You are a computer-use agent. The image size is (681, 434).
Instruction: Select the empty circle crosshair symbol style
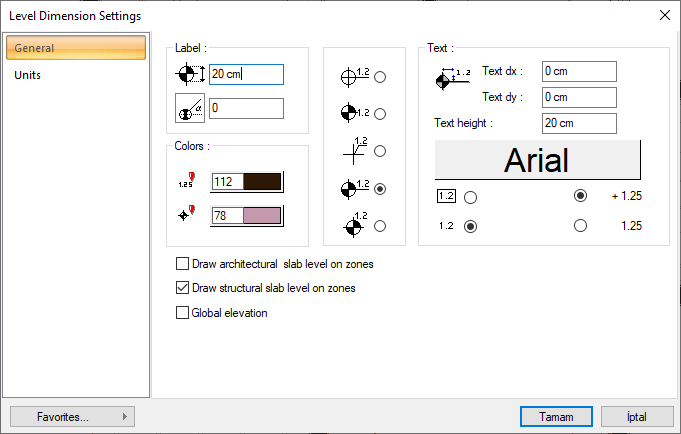(x=380, y=77)
